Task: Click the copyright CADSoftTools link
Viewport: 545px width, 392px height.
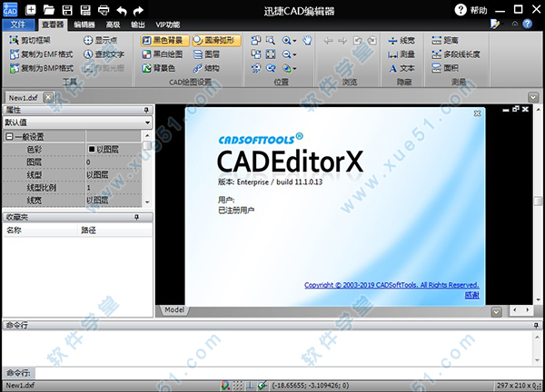Action: pyautogui.click(x=391, y=285)
